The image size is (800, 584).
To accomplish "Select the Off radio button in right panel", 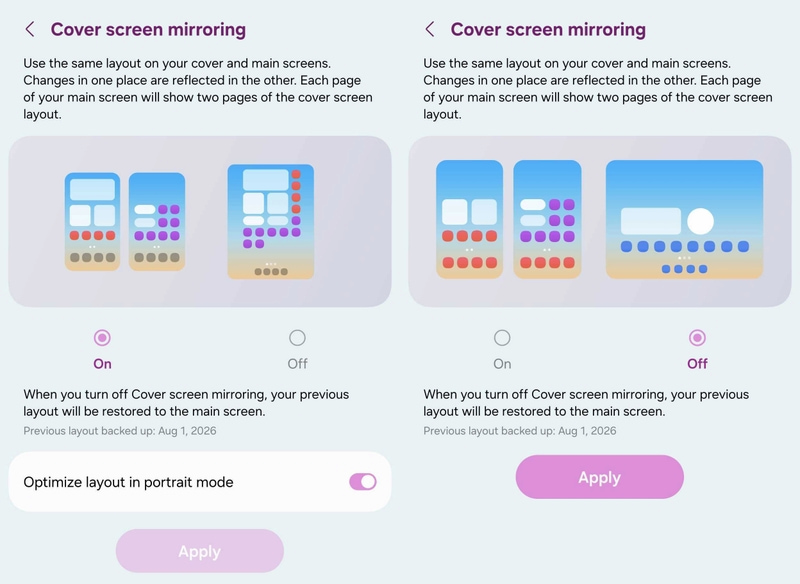I will [697, 338].
